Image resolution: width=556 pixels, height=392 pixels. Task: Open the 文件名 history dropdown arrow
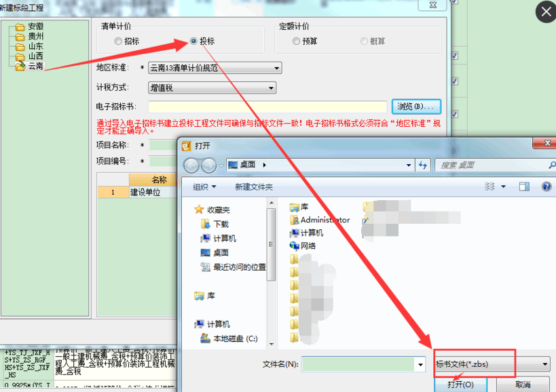coord(420,364)
